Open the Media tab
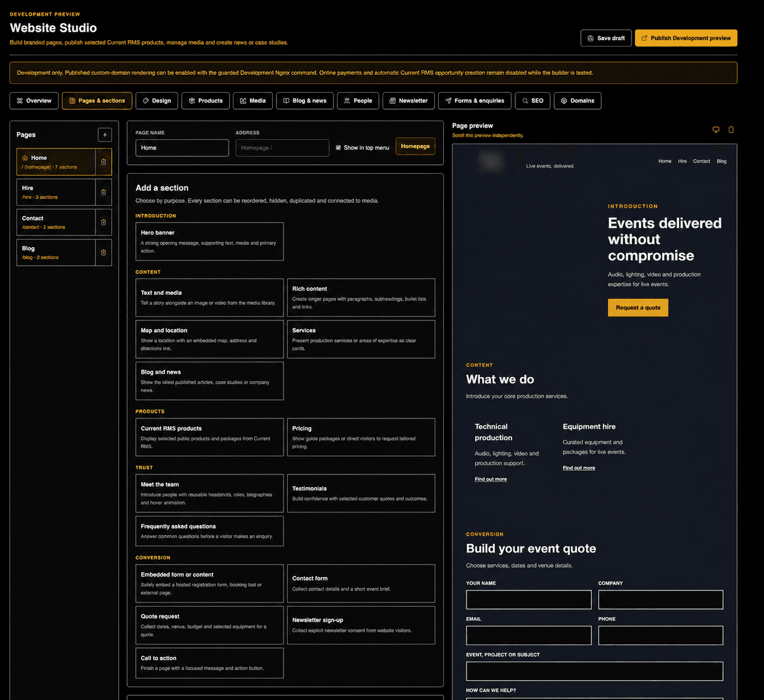This screenshot has height=700, width=764. pos(253,101)
